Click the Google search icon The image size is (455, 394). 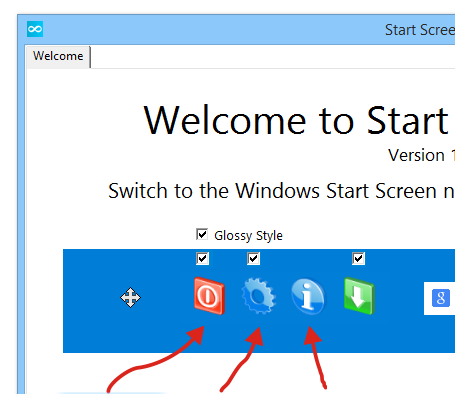point(441,298)
